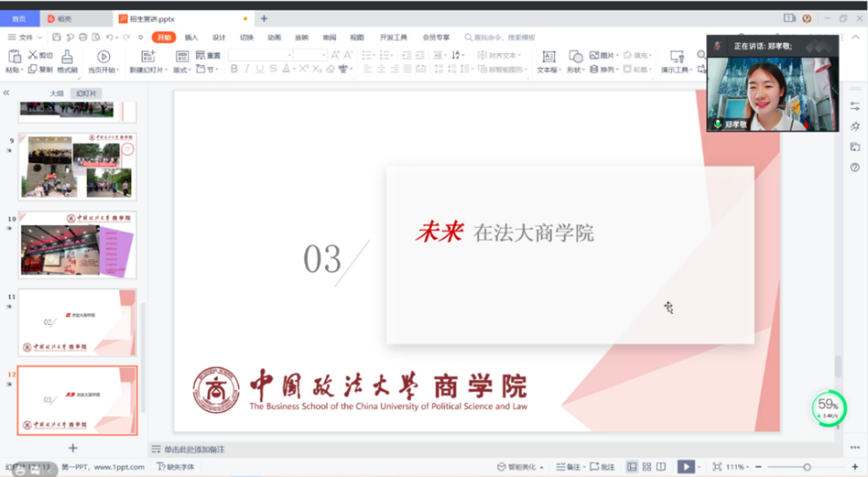Toggle the notes (备注) pane in status bar
868x477 pixels.
coord(569,467)
